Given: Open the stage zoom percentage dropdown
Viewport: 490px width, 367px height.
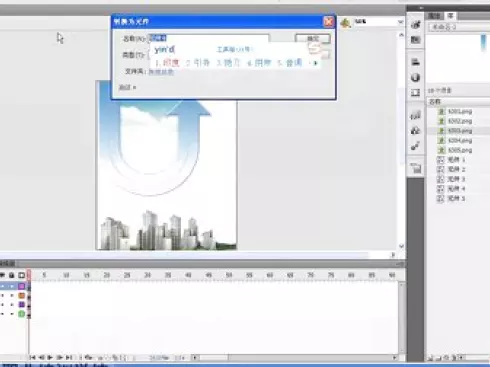Looking at the screenshot, I should (400, 22).
